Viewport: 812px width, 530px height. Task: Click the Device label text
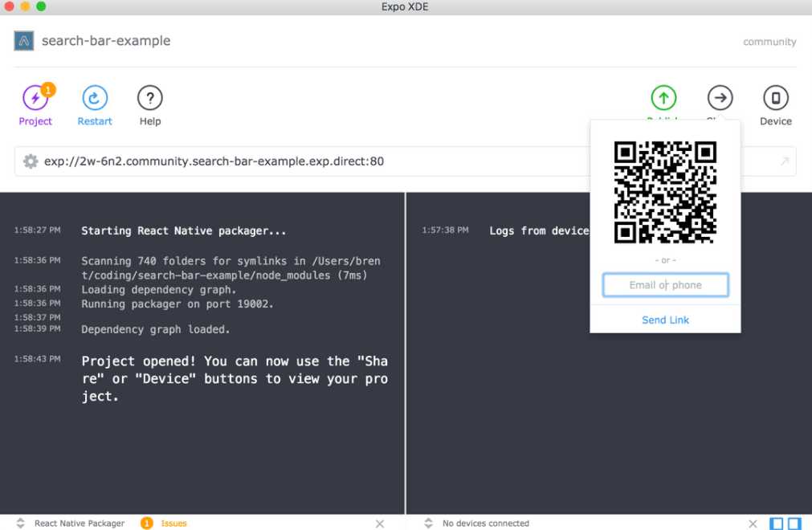click(x=776, y=121)
